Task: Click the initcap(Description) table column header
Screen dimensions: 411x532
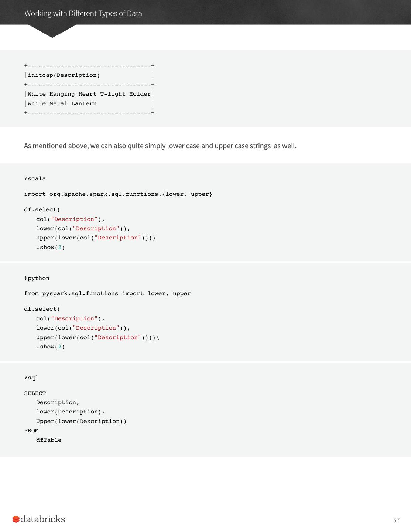Action: (64, 75)
